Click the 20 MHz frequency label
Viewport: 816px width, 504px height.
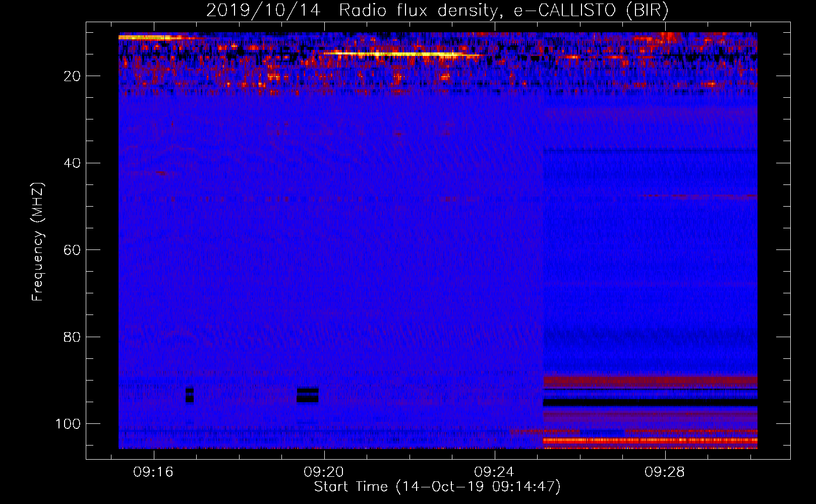(x=73, y=76)
